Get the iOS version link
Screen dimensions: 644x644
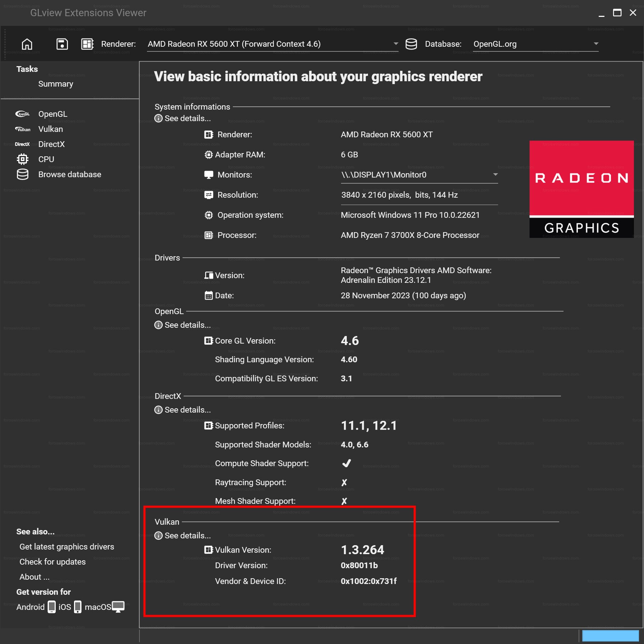point(65,607)
